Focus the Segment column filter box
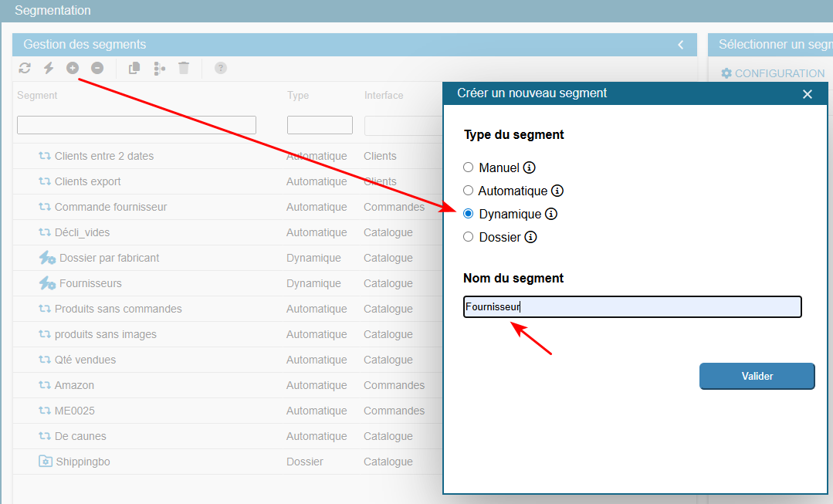The width and height of the screenshot is (833, 504). click(137, 125)
